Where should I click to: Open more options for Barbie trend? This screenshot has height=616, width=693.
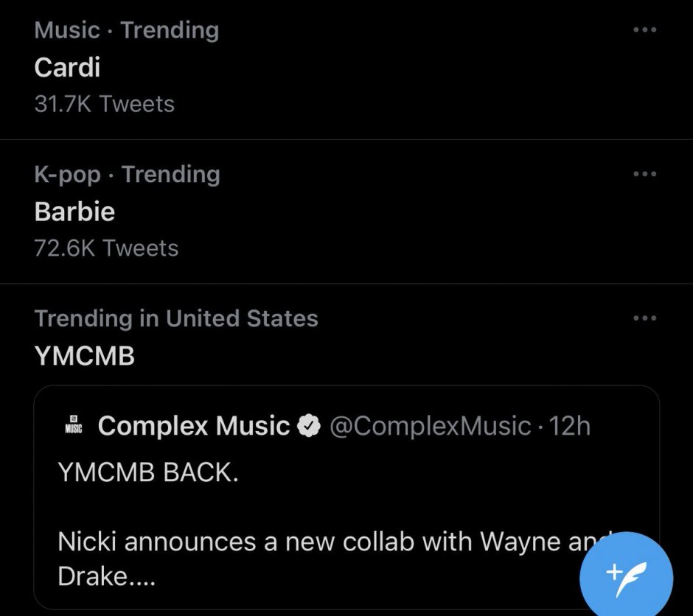(645, 174)
